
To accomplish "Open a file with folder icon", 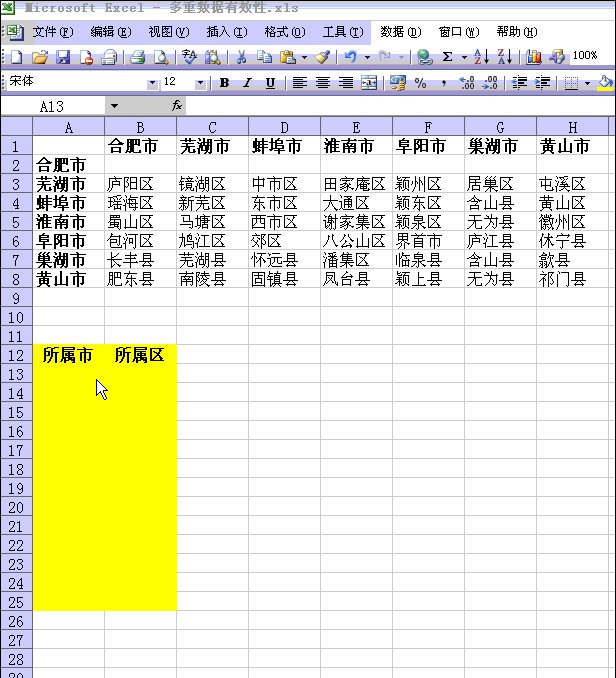I will click(40, 57).
